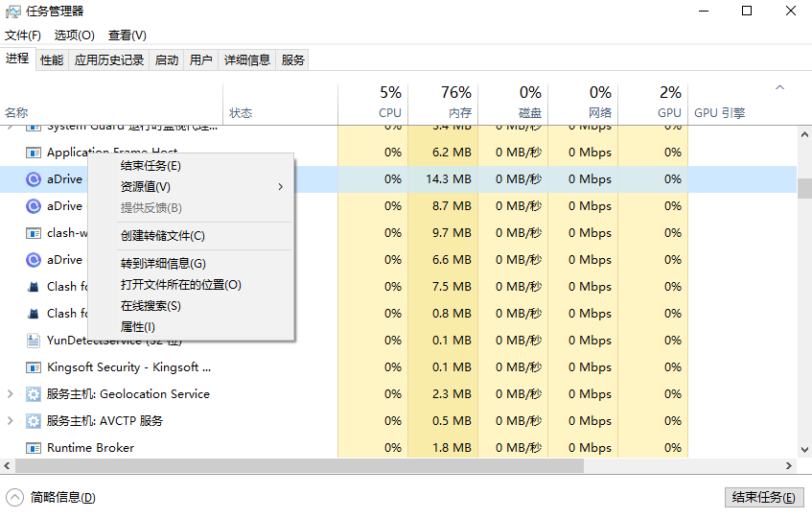Image resolution: width=812 pixels, height=519 pixels.
Task: Click the 简略信息(D) link
Action: (x=62, y=498)
